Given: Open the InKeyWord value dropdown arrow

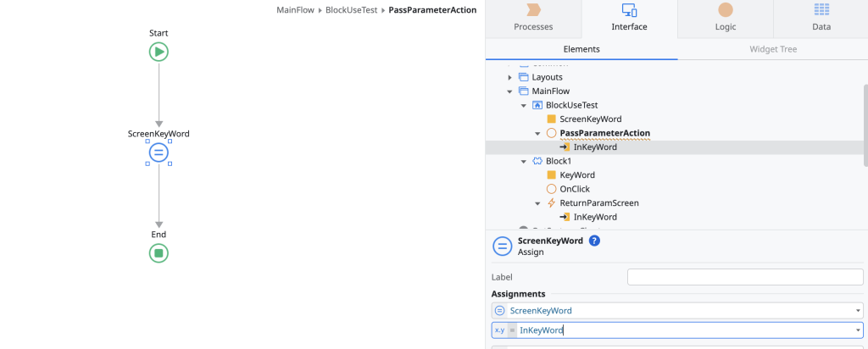Looking at the screenshot, I should click(858, 330).
